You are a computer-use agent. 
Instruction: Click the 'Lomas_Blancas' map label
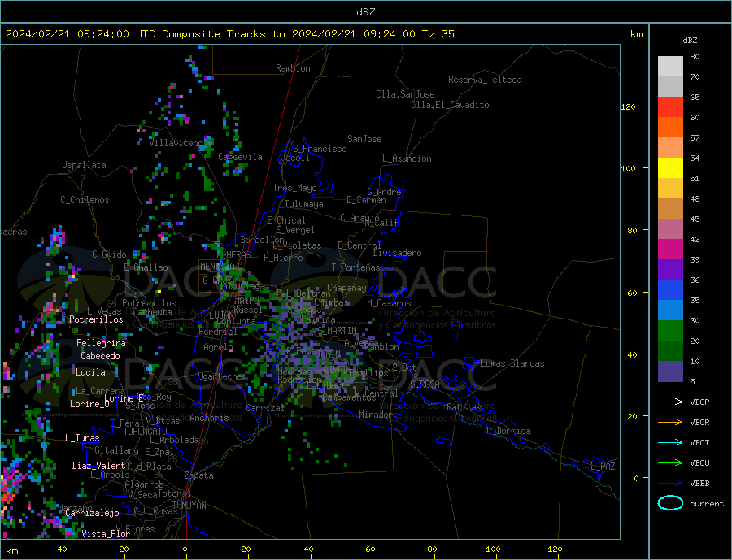click(x=512, y=363)
